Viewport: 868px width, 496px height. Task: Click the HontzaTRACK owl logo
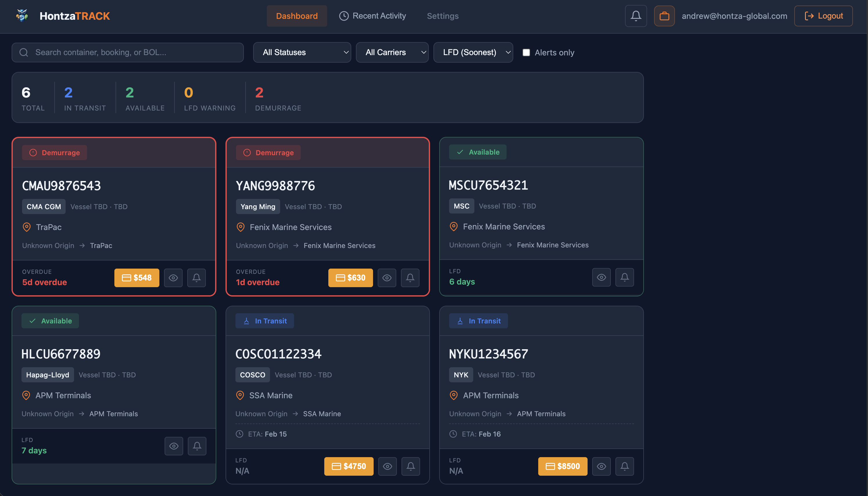pyautogui.click(x=21, y=16)
